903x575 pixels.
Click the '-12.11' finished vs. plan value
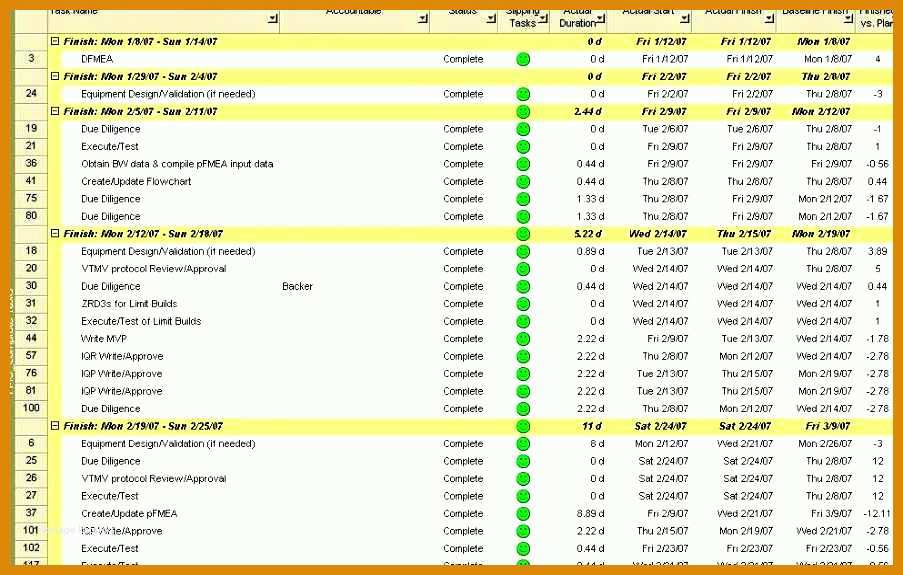[876, 513]
